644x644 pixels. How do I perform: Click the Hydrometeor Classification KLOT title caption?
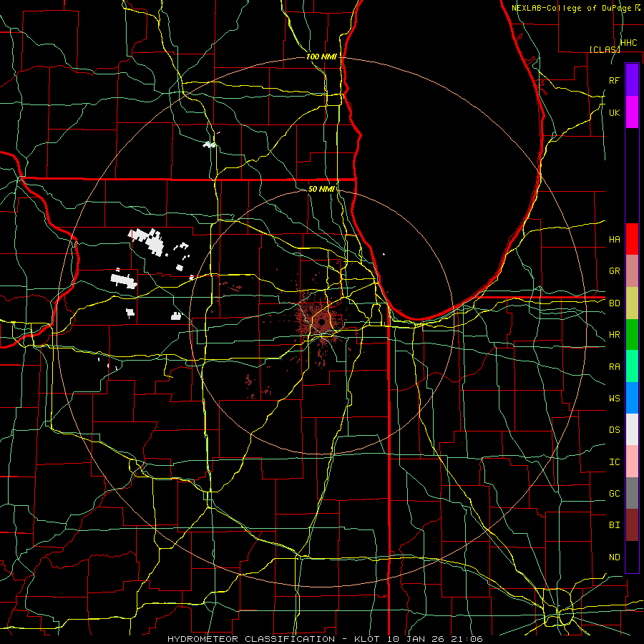click(x=325, y=639)
